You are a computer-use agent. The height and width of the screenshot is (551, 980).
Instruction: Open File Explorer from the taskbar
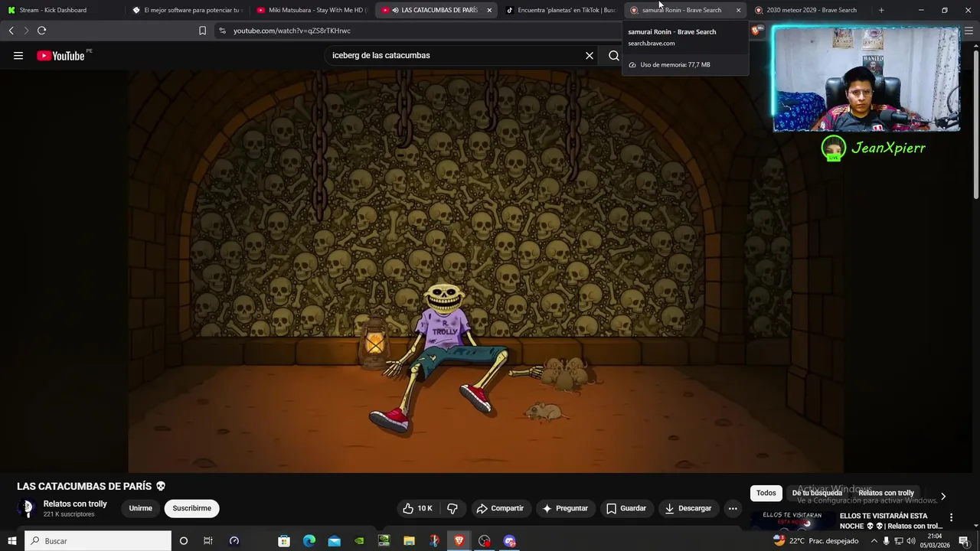click(x=409, y=541)
